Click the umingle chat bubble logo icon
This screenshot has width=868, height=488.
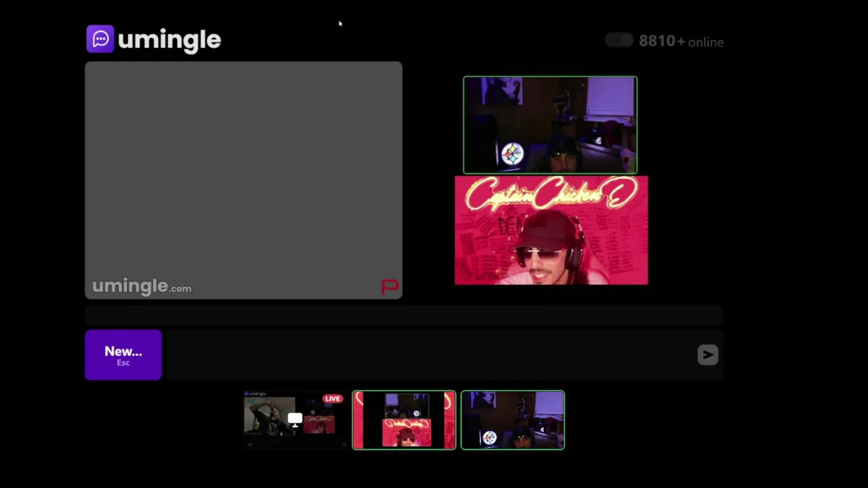100,39
